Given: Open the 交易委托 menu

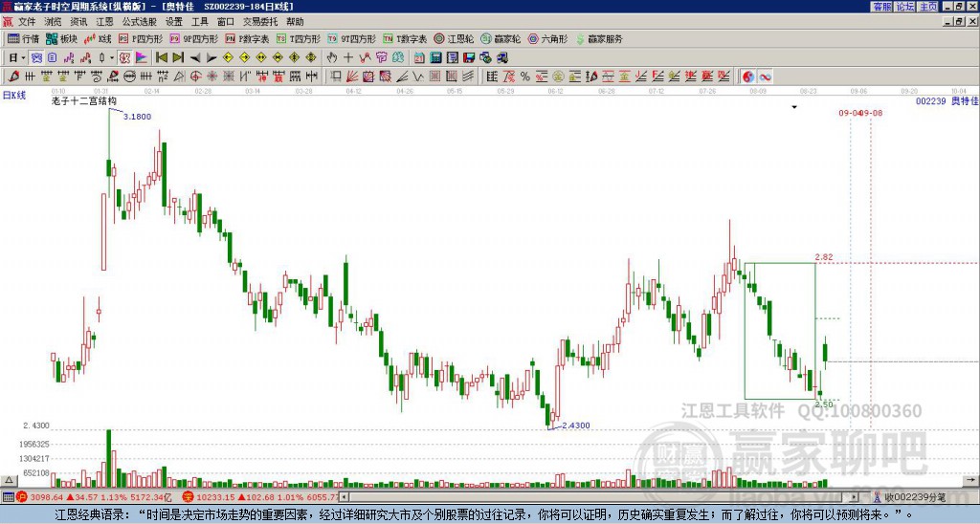Looking at the screenshot, I should click(260, 22).
